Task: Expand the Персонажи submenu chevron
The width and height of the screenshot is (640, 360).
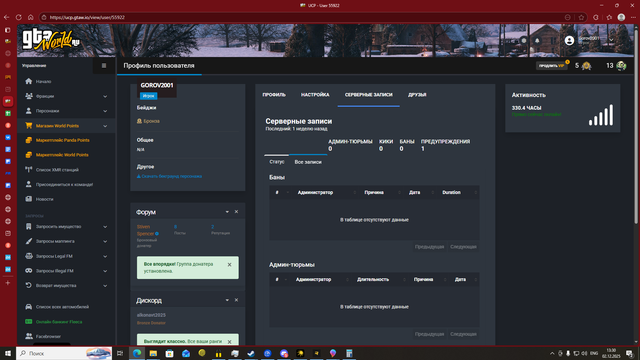Action: pos(105,111)
